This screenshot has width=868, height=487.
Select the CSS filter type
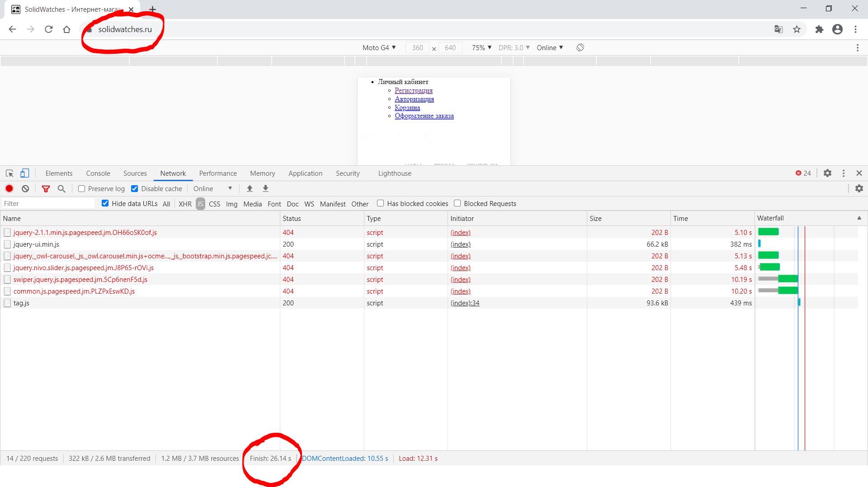pos(215,204)
